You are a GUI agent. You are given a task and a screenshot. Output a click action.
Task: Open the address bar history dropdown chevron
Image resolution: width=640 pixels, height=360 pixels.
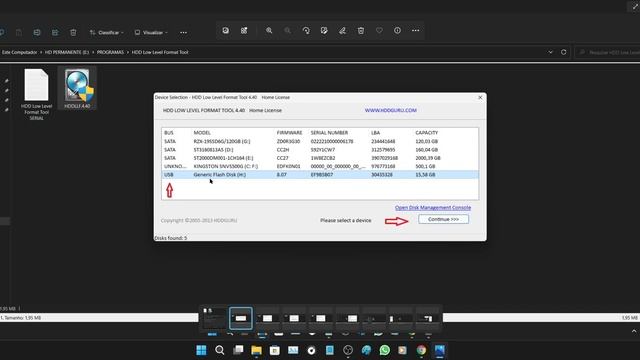coord(550,52)
